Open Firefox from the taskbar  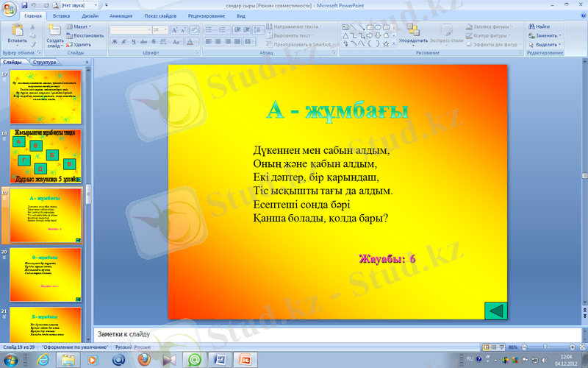(x=143, y=359)
